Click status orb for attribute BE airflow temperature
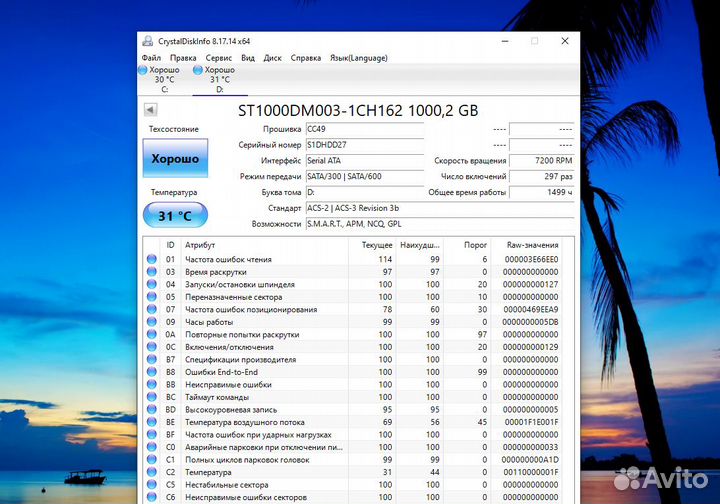The width and height of the screenshot is (720, 504). point(152,422)
